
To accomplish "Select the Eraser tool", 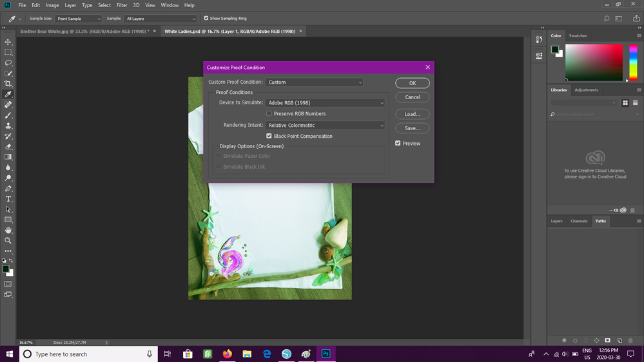I will [x=8, y=146].
